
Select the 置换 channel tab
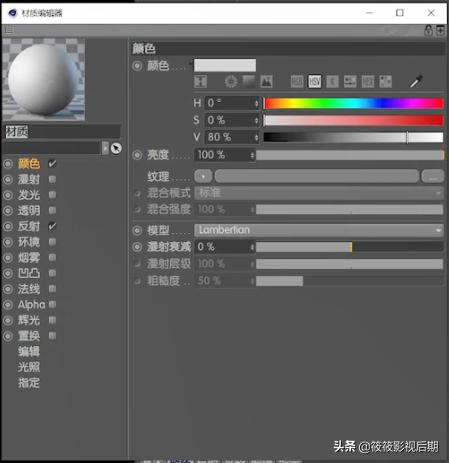29,336
